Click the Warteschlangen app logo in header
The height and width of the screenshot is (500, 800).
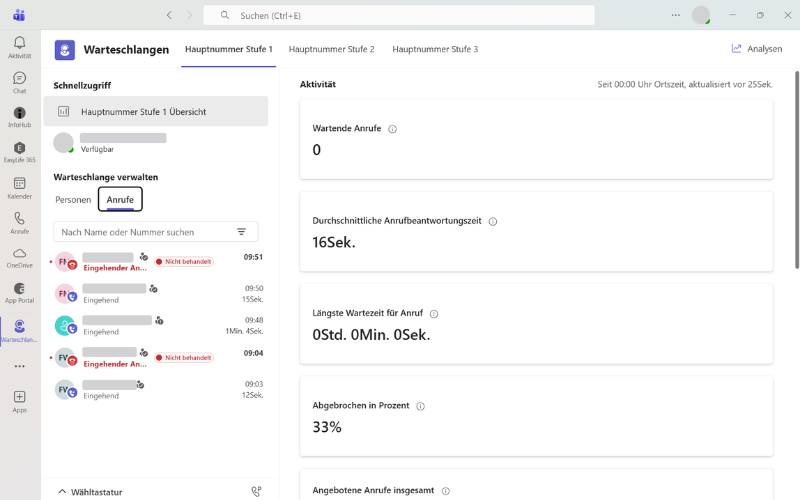65,49
